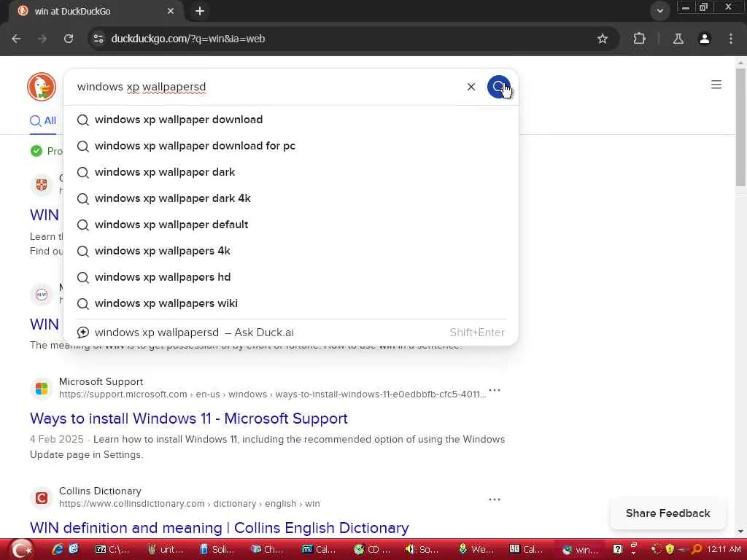Reload the page
This screenshot has width=747, height=560.
click(69, 39)
